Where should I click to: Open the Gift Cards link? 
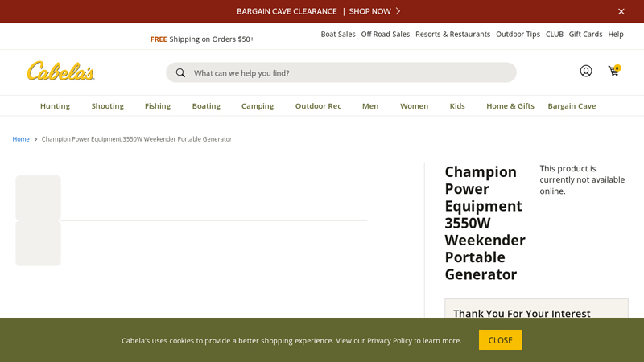pos(585,34)
